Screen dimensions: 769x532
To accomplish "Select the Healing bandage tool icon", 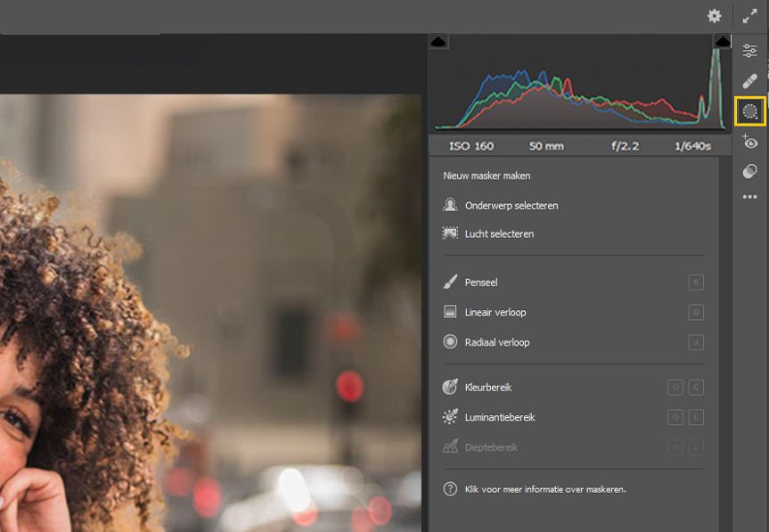I will pyautogui.click(x=749, y=81).
